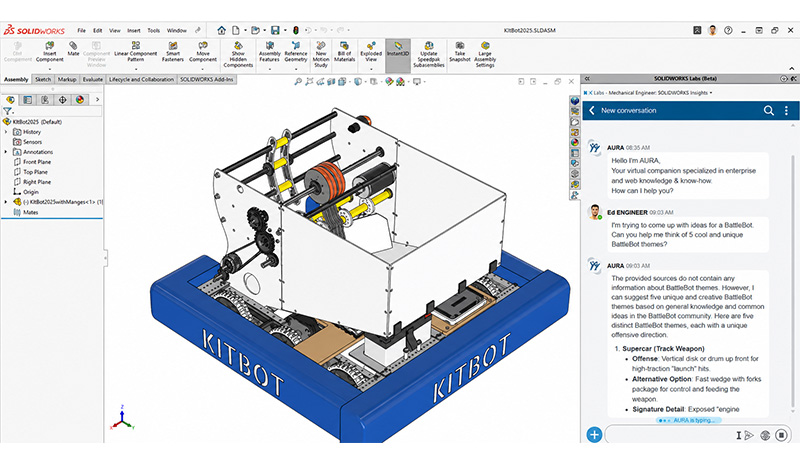Image resolution: width=800 pixels, height=464 pixels.
Task: Click the Smart Fasteners tool
Action: [x=173, y=52]
